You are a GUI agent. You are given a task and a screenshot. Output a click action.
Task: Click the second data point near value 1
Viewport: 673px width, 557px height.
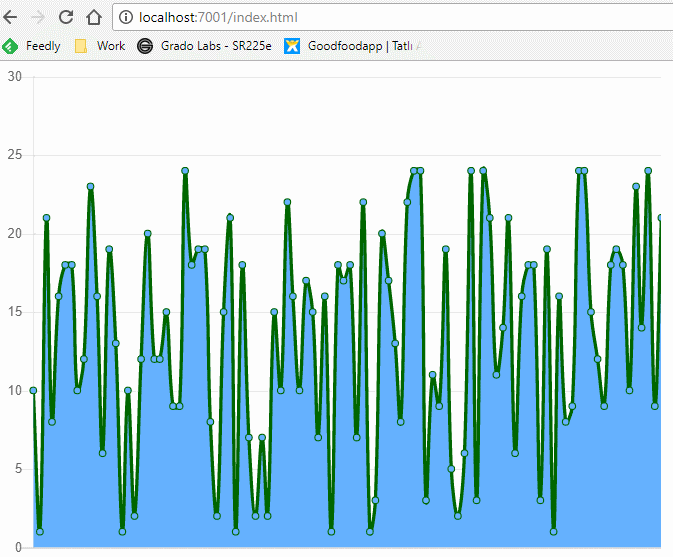pyautogui.click(x=39, y=531)
